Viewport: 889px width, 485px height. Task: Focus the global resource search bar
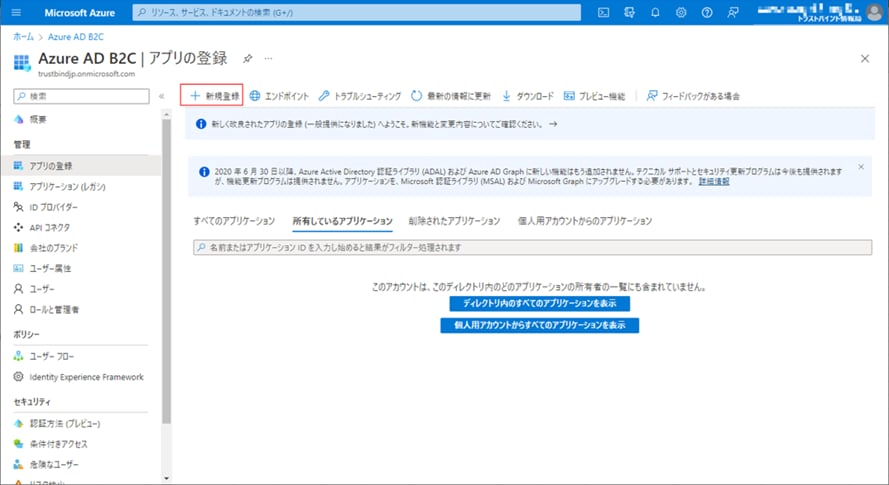tap(357, 12)
